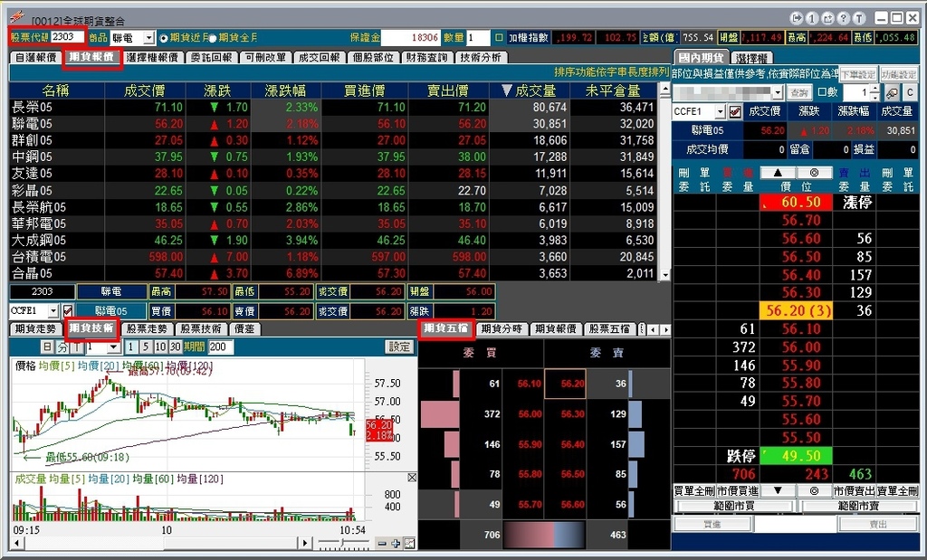Click the up-triangle price button above price ladder
Viewport: 927px width, 560px height.
click(x=777, y=173)
